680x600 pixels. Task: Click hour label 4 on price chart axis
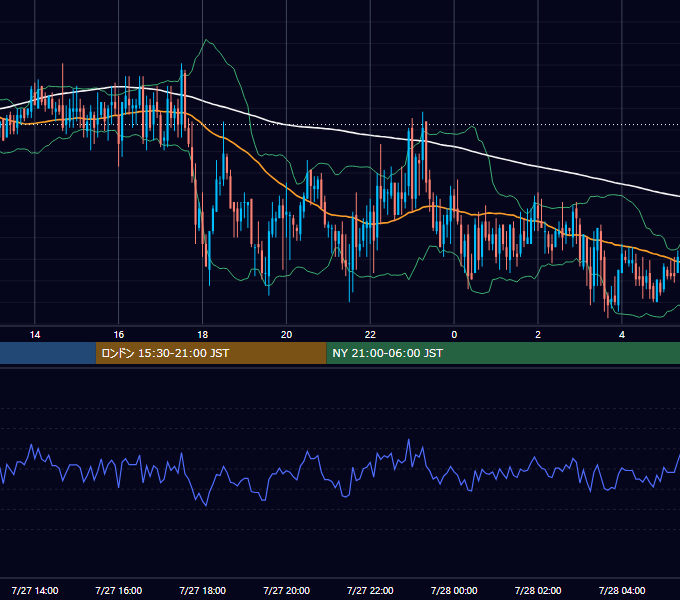[x=622, y=335]
